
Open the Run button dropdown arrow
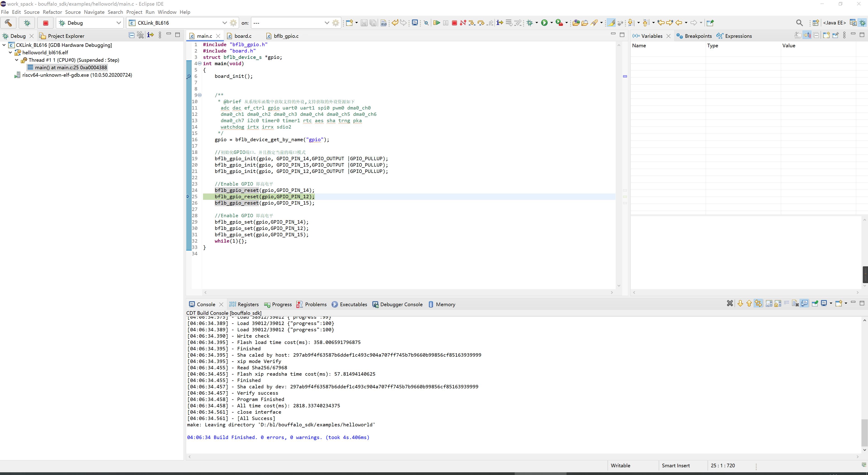pyautogui.click(x=552, y=23)
